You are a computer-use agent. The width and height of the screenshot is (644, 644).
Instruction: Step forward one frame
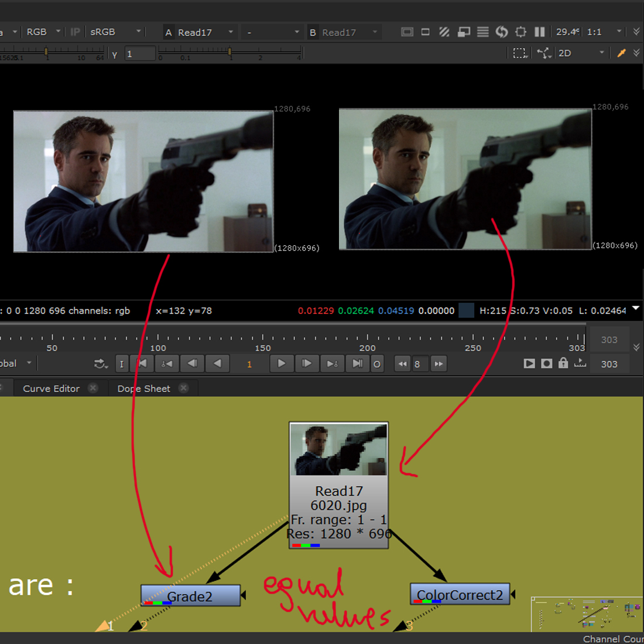coord(306,364)
